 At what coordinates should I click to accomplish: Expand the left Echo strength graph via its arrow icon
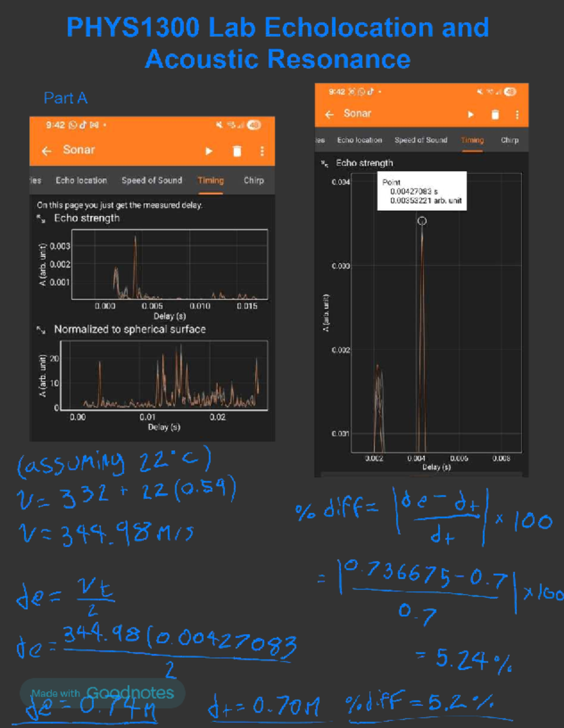(41, 219)
